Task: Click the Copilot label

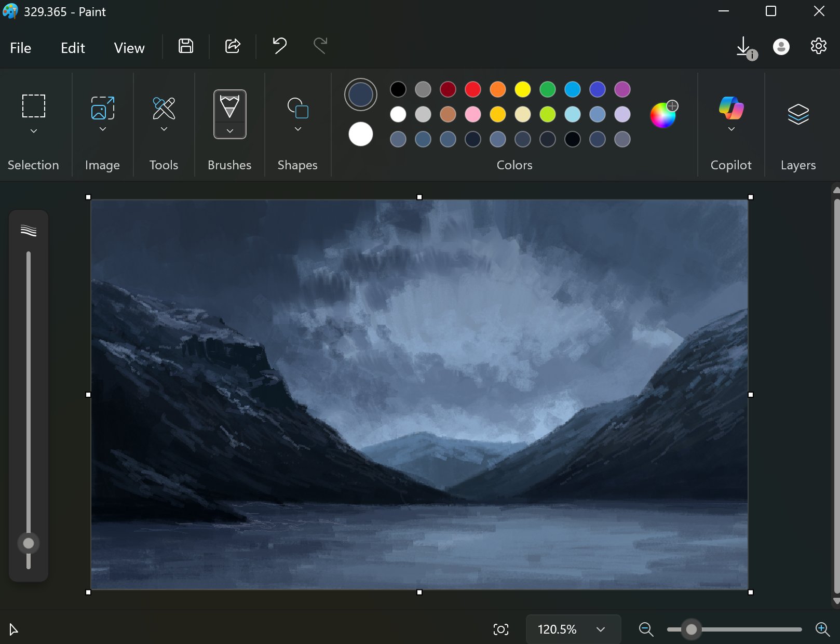Action: pos(731,165)
